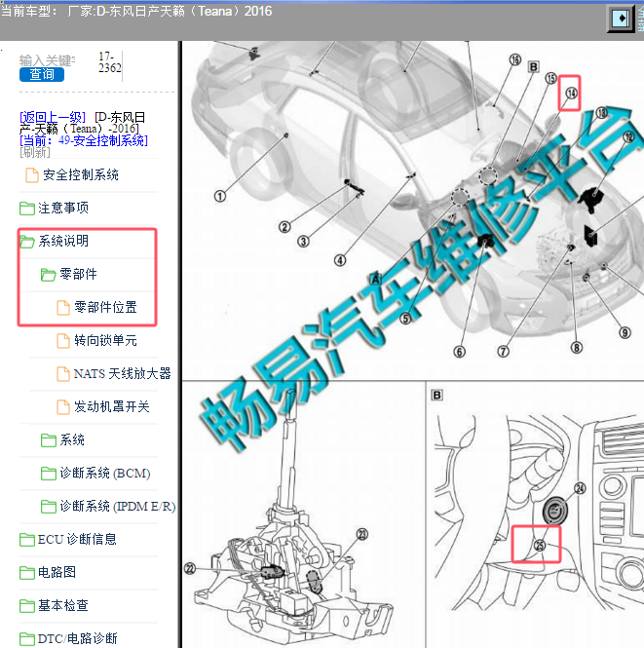This screenshot has height=648, width=644.
Task: Expand the 基本检查 folder
Action: click(63, 605)
